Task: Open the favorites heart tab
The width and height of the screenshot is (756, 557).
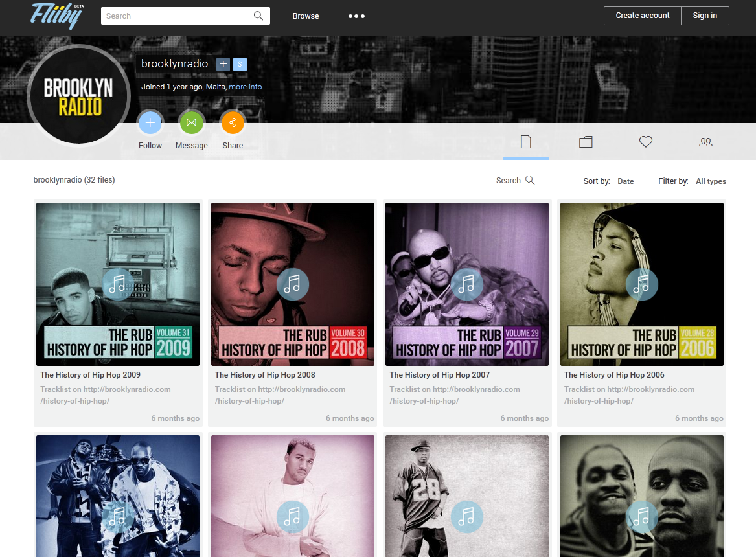Action: (646, 142)
